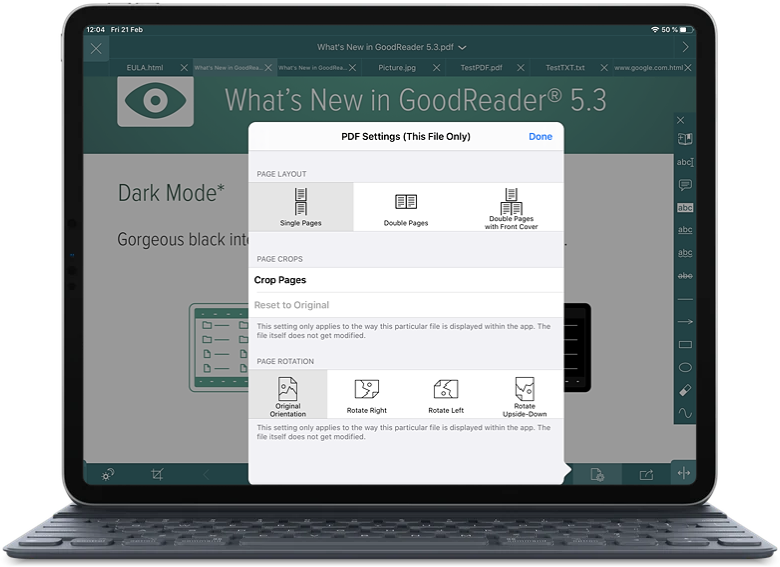Choose the comment bubble note tool

685,185
